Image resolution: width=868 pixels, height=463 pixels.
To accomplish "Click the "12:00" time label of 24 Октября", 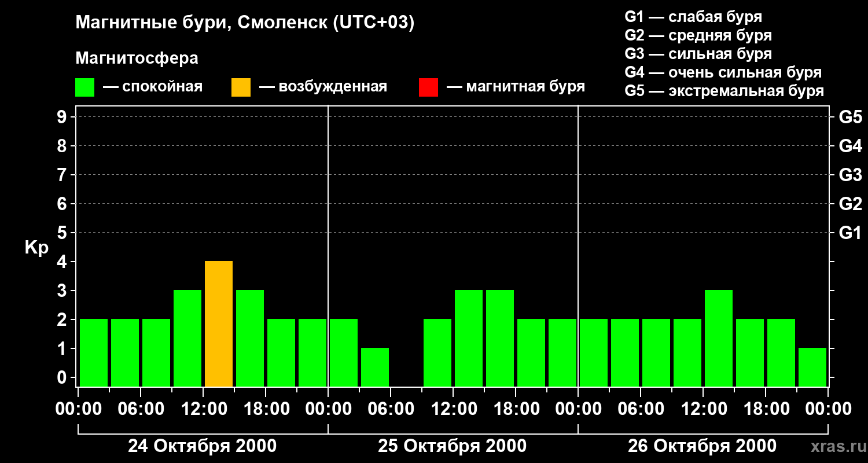I will pyautogui.click(x=204, y=409).
